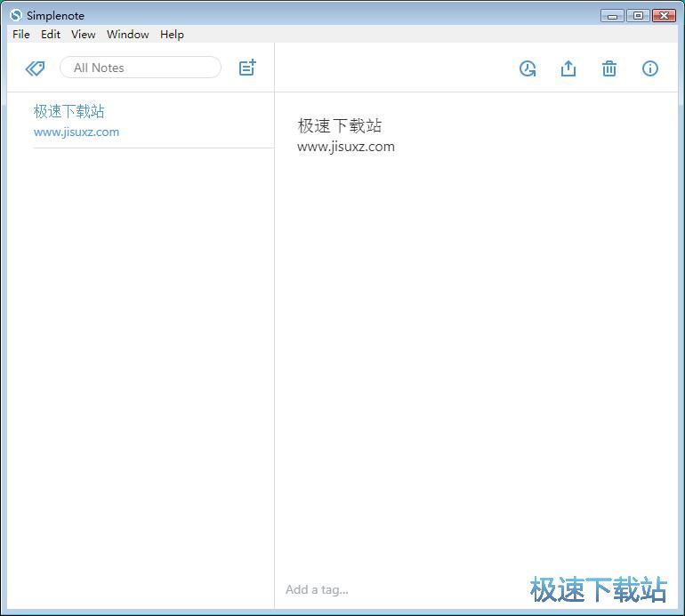Move the note to trash icon
Image resolution: width=685 pixels, height=616 pixels.
click(x=609, y=68)
